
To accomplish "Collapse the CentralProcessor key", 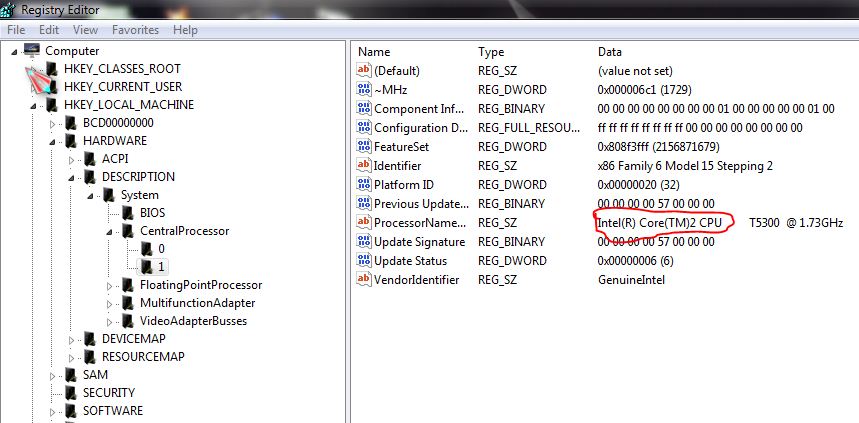I will 110,232.
